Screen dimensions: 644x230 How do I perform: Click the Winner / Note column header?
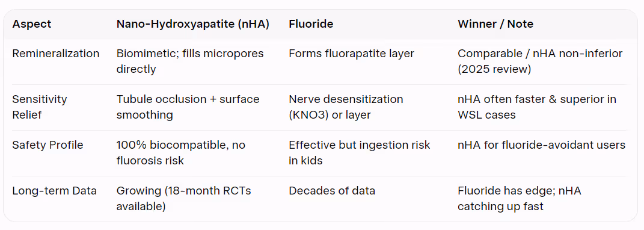[495, 24]
